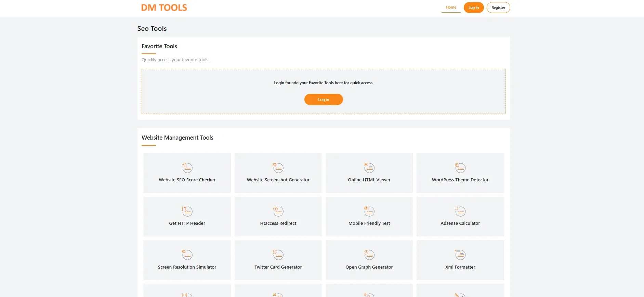Open the Adsense Calculator label

click(460, 223)
